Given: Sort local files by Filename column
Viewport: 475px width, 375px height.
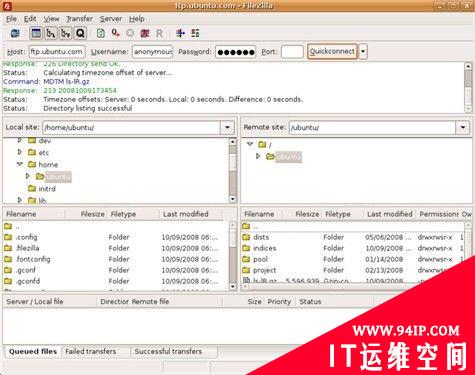Looking at the screenshot, I should (34, 214).
